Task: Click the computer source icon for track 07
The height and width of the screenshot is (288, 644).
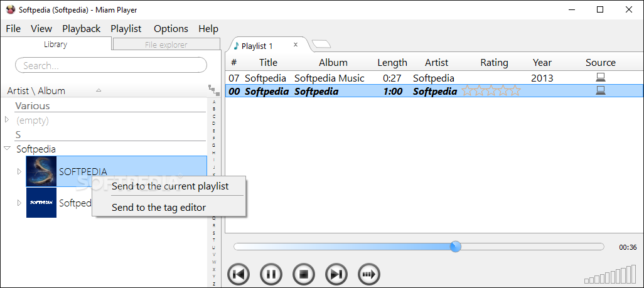Action: (601, 77)
